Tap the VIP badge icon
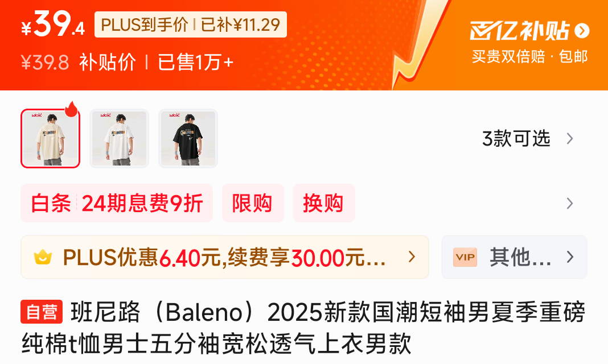608x364 pixels. pyautogui.click(x=465, y=257)
